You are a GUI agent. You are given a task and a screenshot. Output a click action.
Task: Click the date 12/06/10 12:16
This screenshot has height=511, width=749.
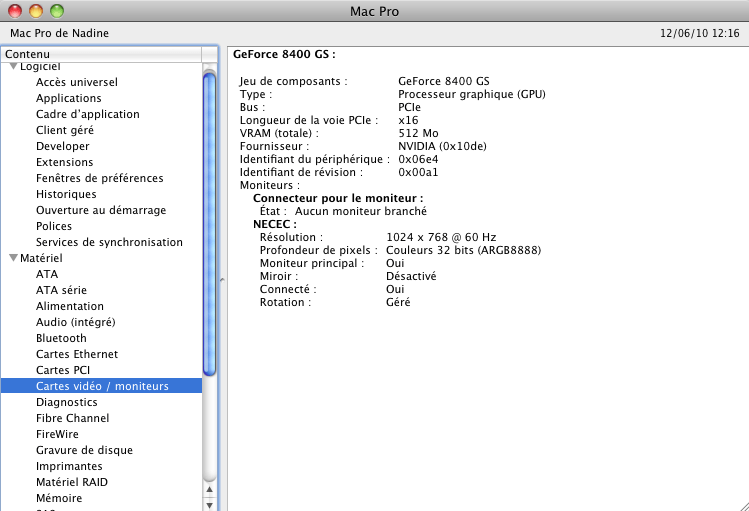coord(699,33)
